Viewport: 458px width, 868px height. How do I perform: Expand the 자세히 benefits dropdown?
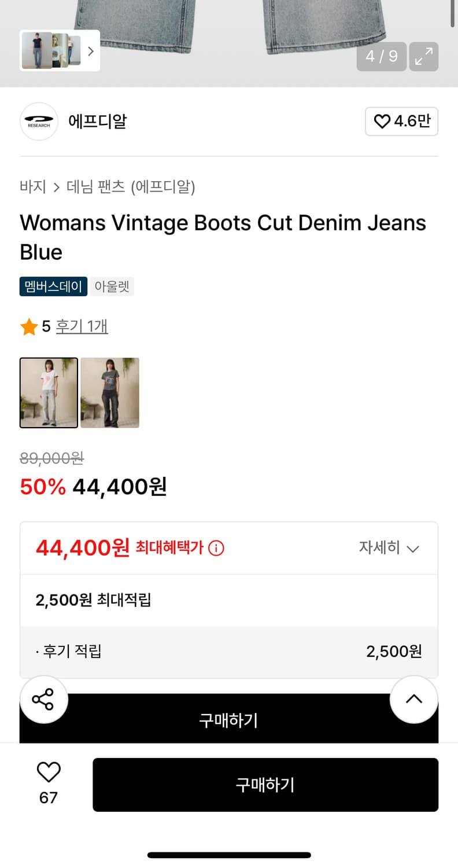point(389,547)
